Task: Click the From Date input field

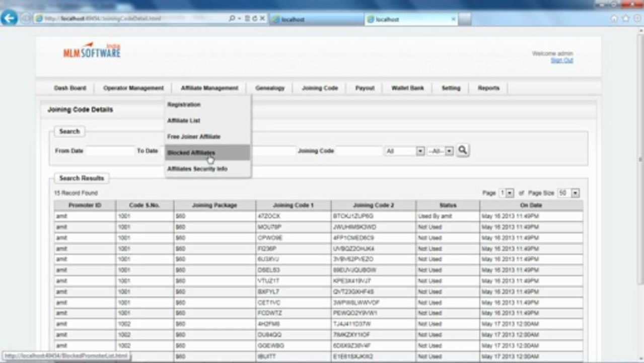Action: tap(110, 151)
